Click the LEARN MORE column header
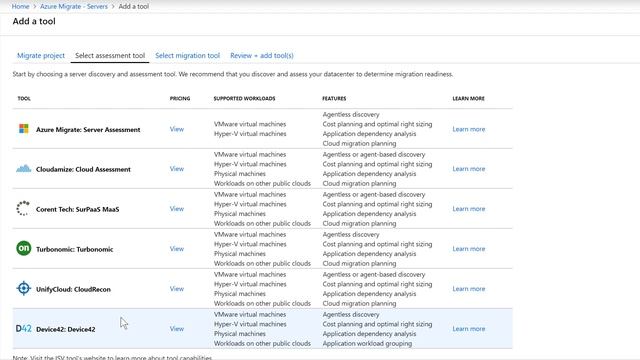 (469, 98)
